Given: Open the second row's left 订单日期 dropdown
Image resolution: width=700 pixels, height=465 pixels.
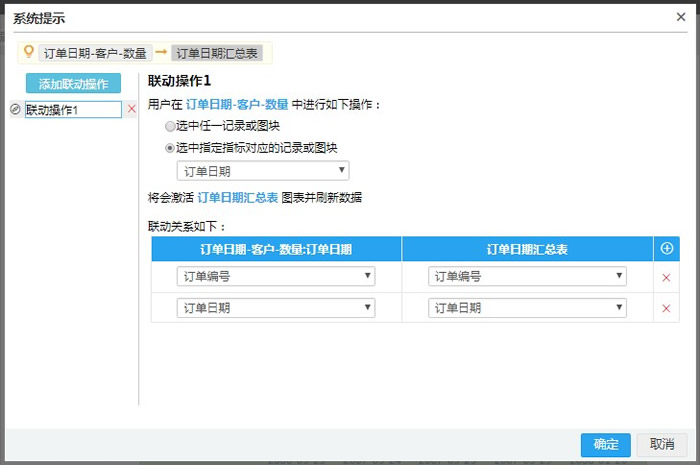Looking at the screenshot, I should click(x=276, y=308).
